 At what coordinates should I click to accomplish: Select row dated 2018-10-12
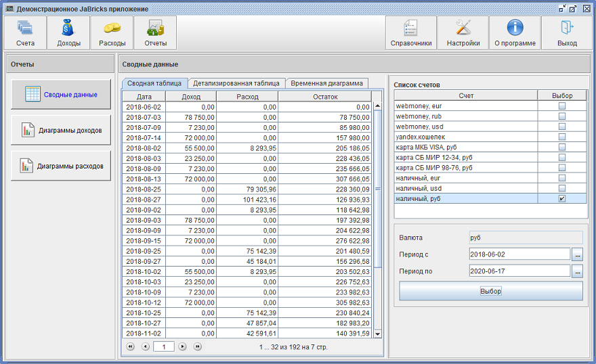(247, 302)
